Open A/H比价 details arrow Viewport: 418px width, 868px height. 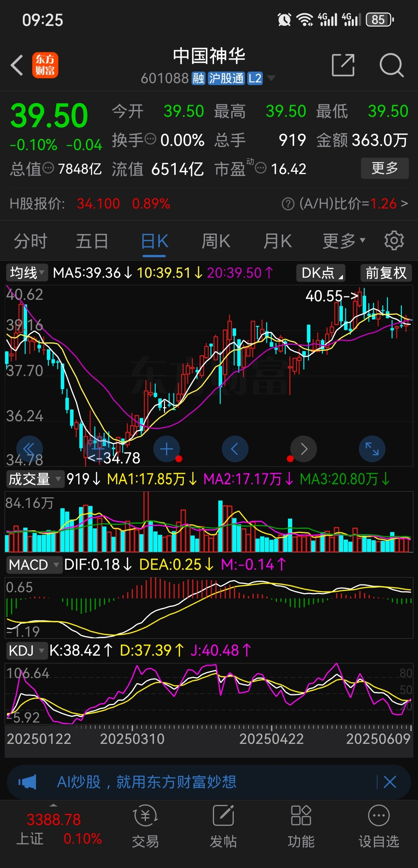[404, 203]
